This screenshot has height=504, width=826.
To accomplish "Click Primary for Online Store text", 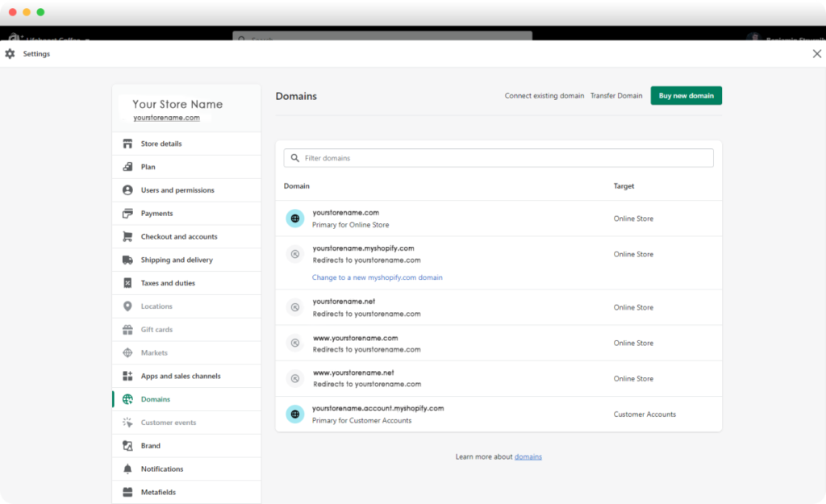I will pos(351,225).
